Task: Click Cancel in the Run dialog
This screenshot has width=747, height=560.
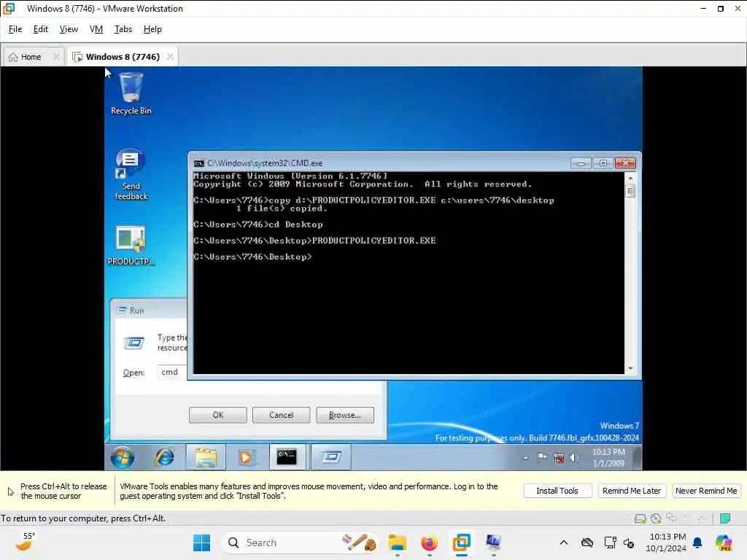Action: [x=281, y=415]
